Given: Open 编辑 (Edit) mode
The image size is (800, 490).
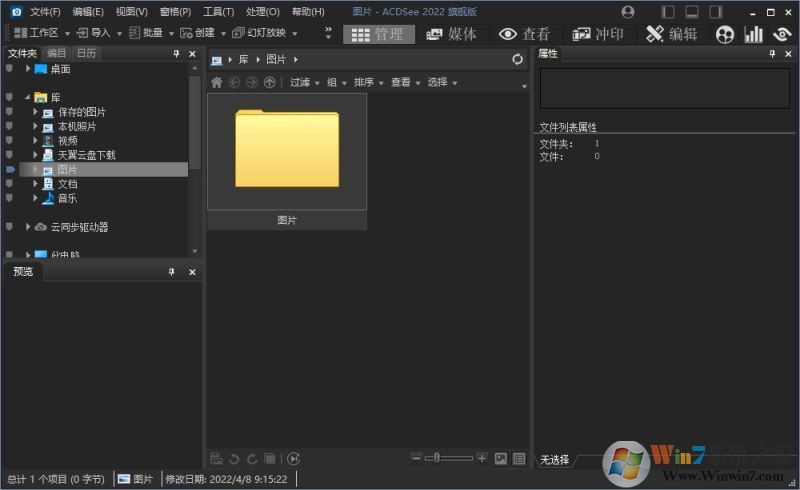Looking at the screenshot, I should click(x=672, y=34).
